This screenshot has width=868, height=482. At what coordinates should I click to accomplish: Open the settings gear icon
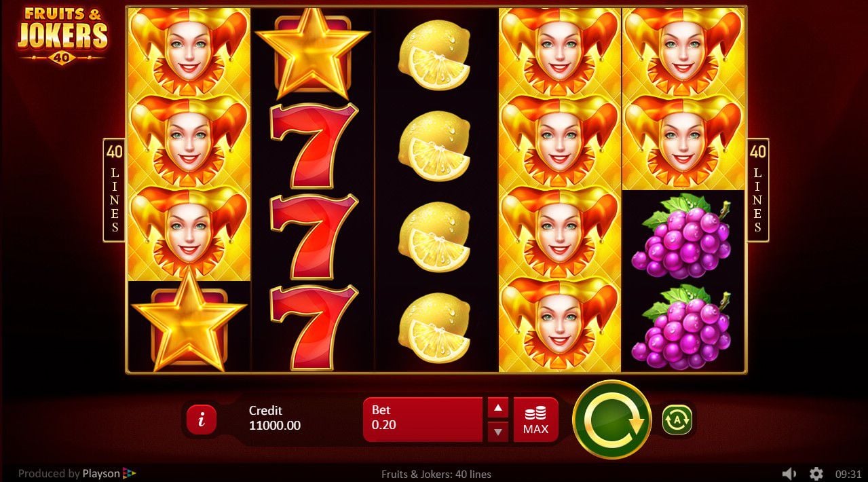click(x=816, y=473)
